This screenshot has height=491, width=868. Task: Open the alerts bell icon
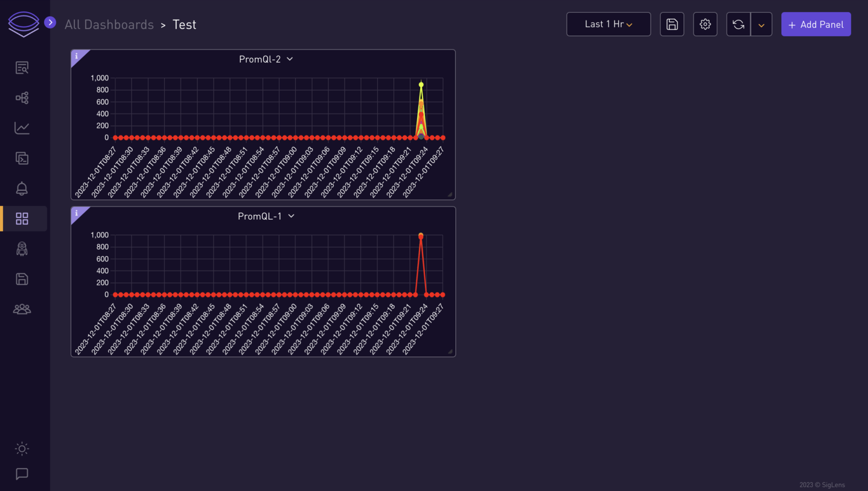(x=22, y=188)
